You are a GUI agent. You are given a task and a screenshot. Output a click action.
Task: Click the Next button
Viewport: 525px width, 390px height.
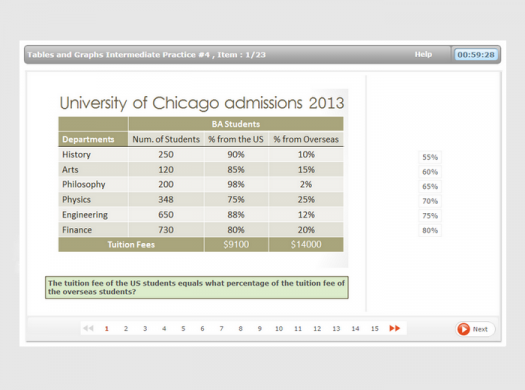click(475, 329)
